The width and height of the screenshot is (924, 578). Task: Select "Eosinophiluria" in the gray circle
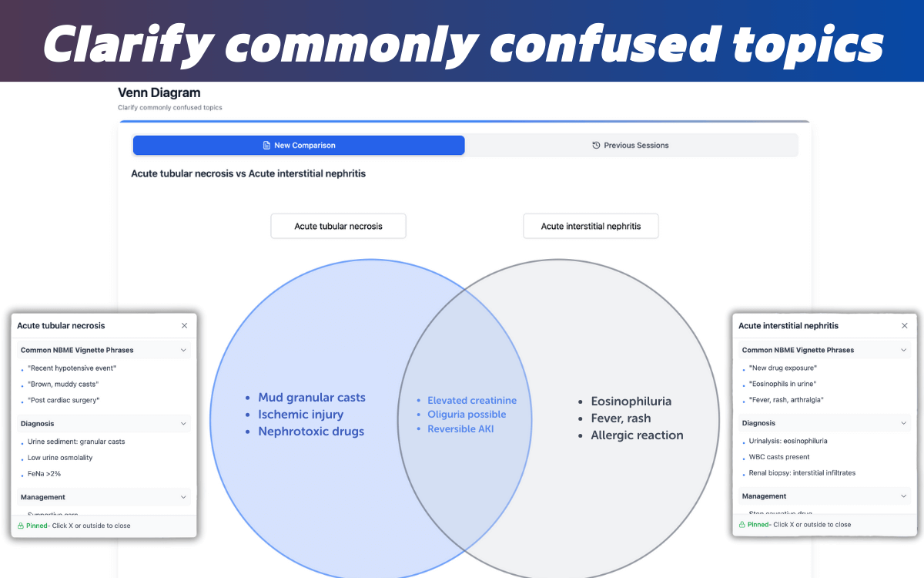[x=631, y=402]
